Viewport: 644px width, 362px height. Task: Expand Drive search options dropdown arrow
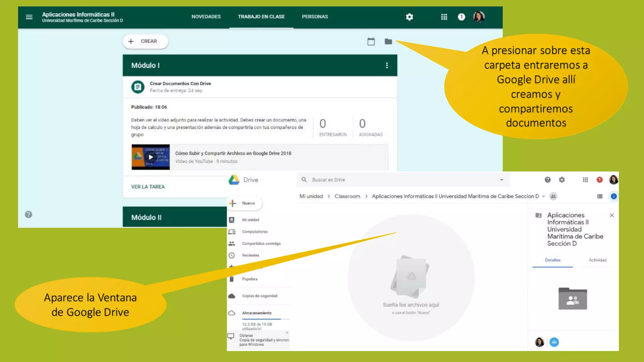(502, 180)
